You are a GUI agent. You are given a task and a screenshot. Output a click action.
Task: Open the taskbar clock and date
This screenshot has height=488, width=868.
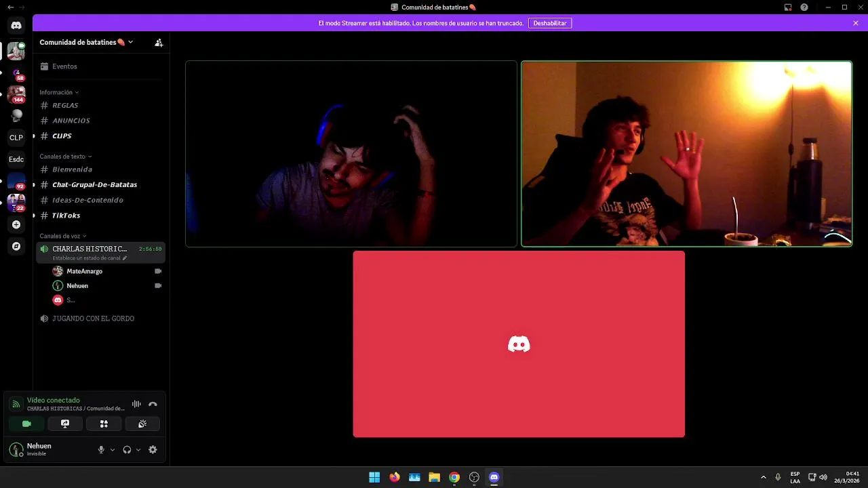pyautogui.click(x=846, y=477)
